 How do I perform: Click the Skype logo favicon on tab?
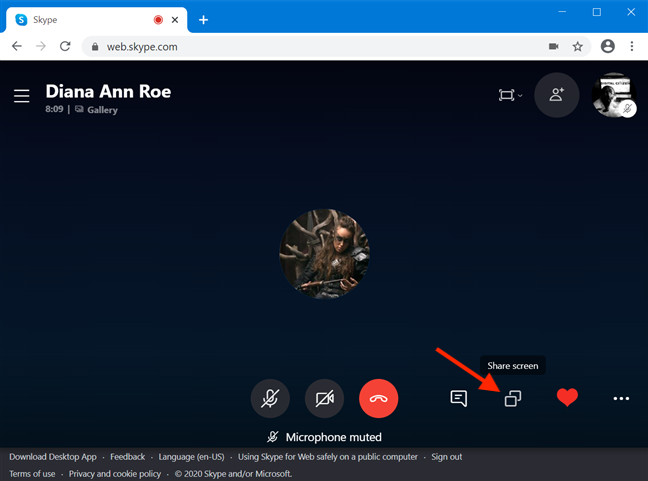(x=21, y=20)
